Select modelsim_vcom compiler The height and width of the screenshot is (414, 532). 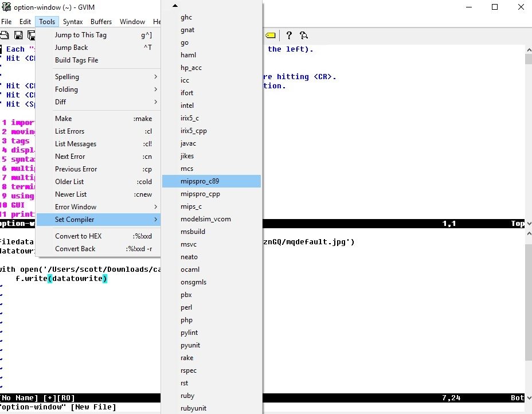point(212,219)
